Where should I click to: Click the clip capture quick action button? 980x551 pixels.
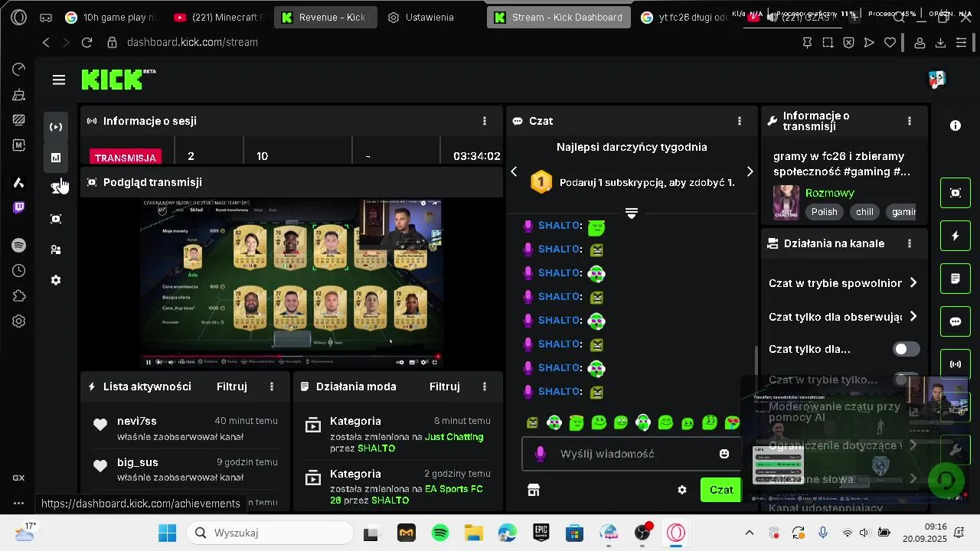pos(955,193)
